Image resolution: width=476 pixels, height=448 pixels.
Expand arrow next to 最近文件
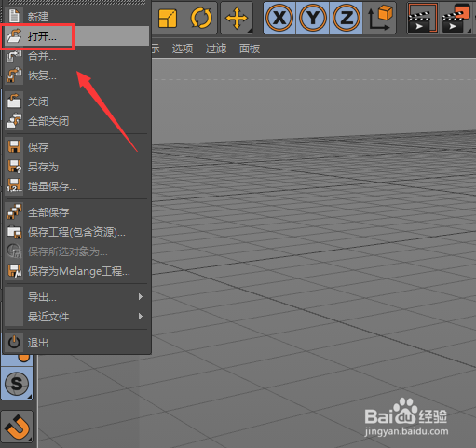pos(141,317)
